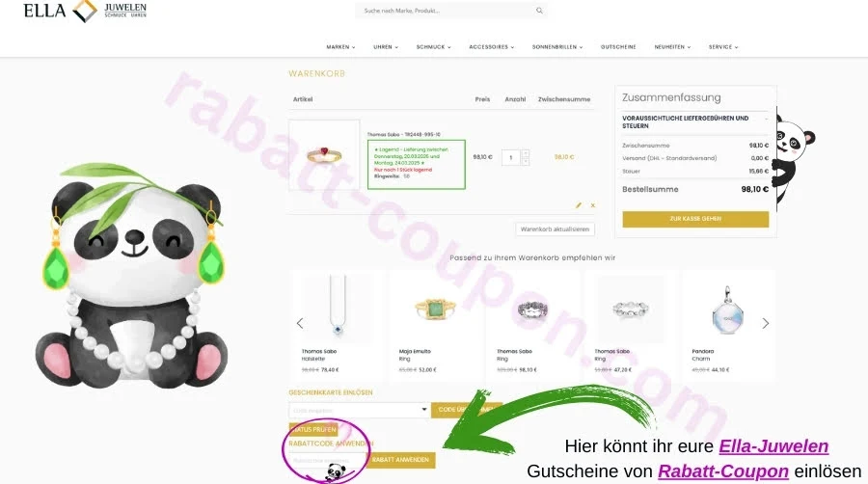Open the Service menu
Image resolution: width=868 pixels, height=484 pixels.
(723, 47)
